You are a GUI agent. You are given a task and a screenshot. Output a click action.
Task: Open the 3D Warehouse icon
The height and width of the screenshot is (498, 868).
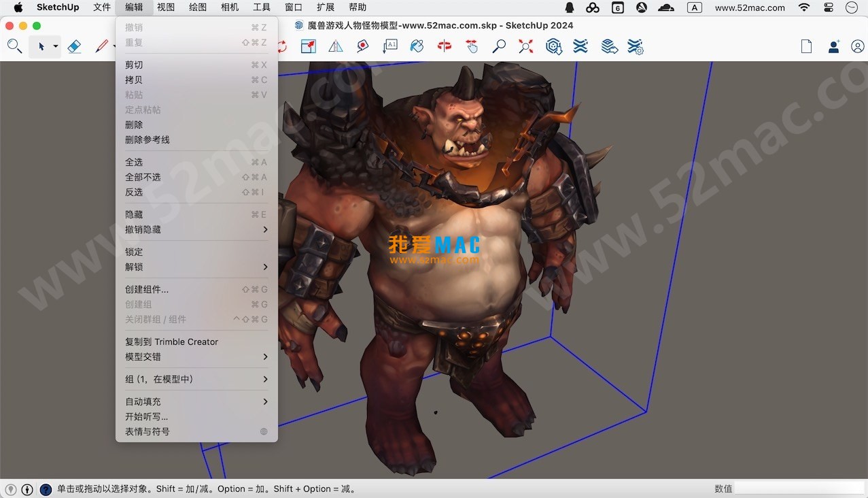pyautogui.click(x=554, y=46)
